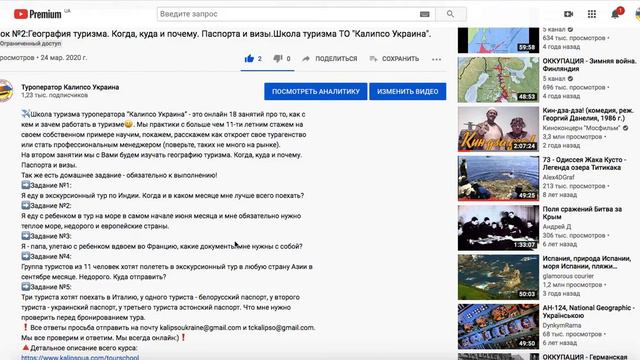
Task: Open thumbnail of Зимняя война Финляндия video
Action: click(x=498, y=79)
